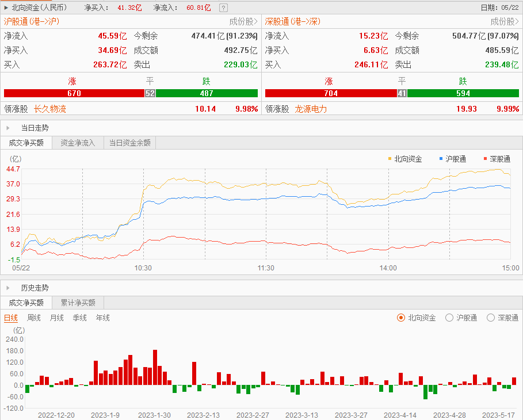Open the 当日资金余额 tab
The height and width of the screenshot is (420, 523).
[129, 143]
